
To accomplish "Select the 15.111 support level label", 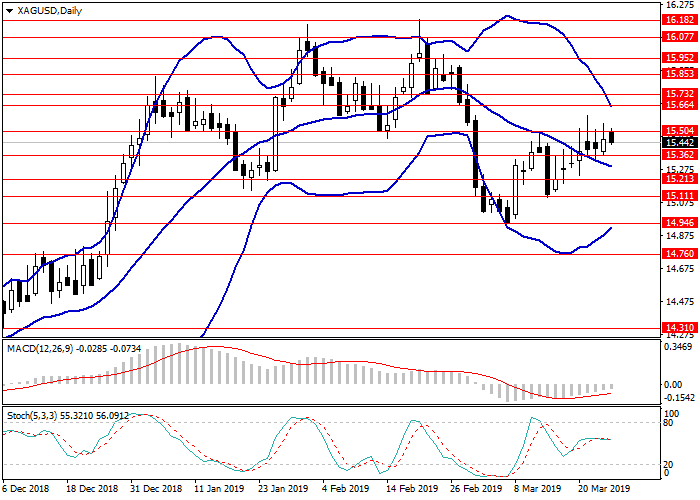I will (679, 196).
